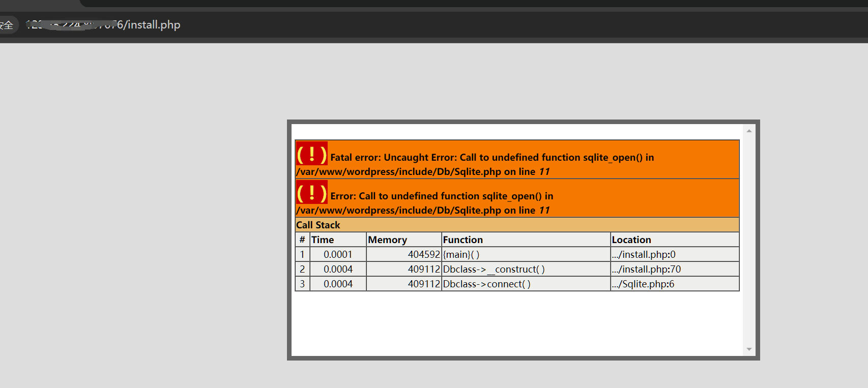Click the security indicator in address bar

(x=7, y=25)
